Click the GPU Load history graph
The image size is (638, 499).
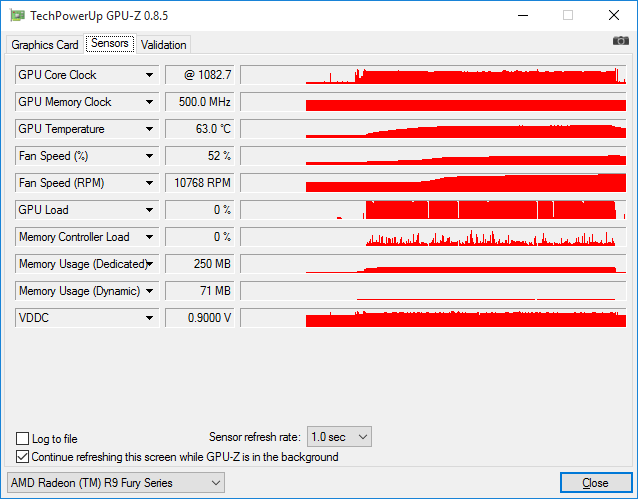click(x=433, y=210)
